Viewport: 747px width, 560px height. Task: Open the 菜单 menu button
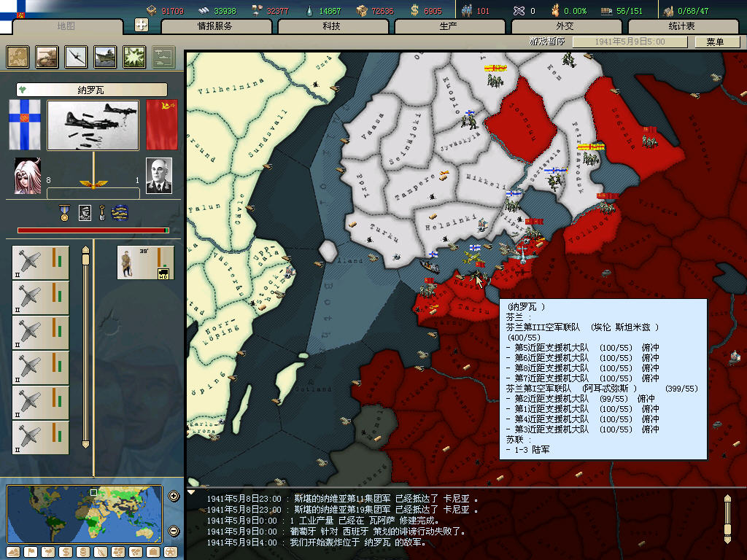click(716, 42)
